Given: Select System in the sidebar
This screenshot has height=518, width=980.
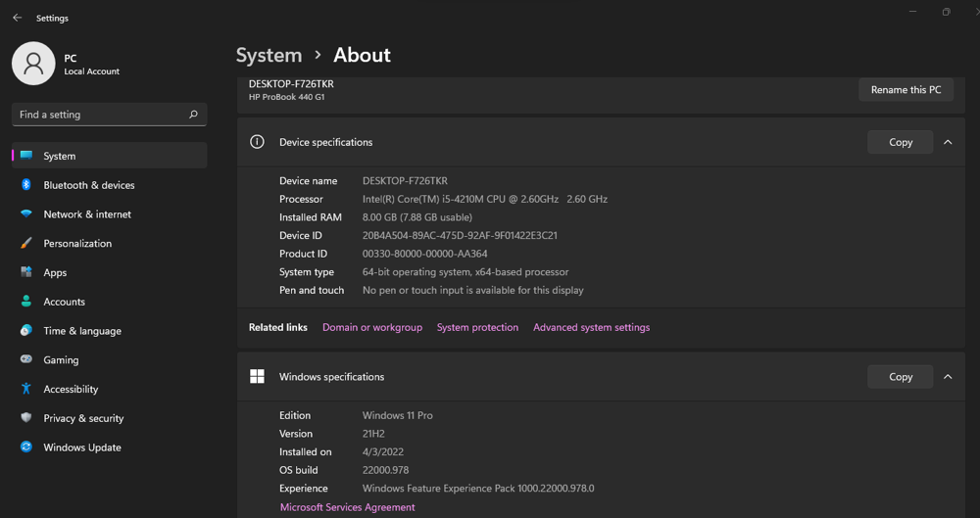Looking at the screenshot, I should pos(110,156).
